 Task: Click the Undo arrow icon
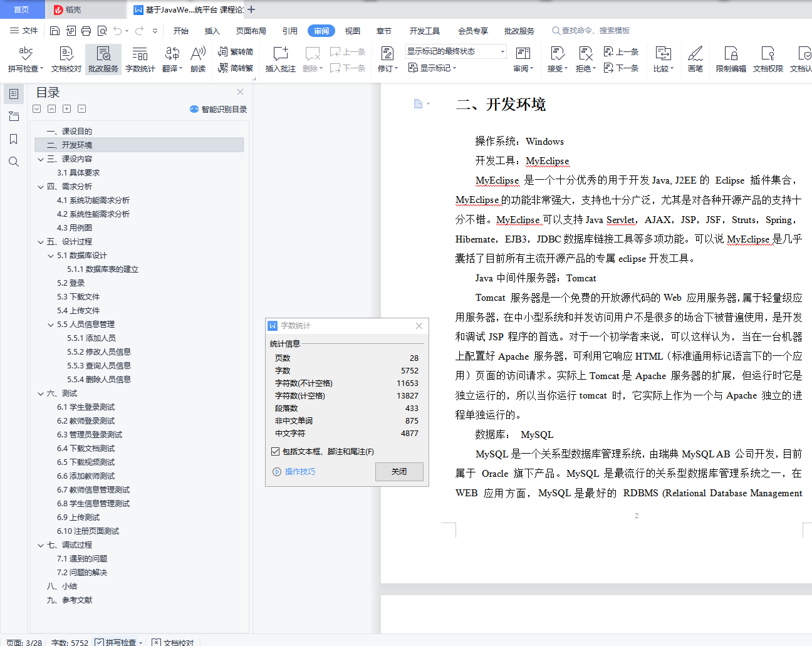(x=117, y=31)
